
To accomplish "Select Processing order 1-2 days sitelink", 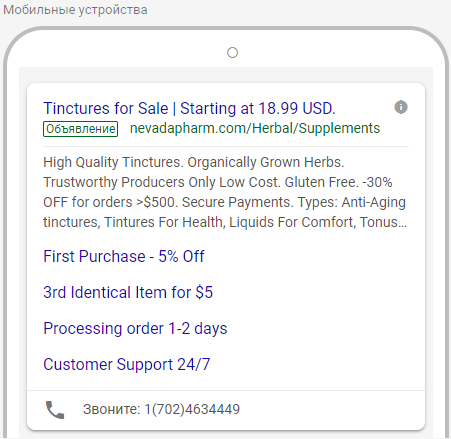I will [135, 329].
